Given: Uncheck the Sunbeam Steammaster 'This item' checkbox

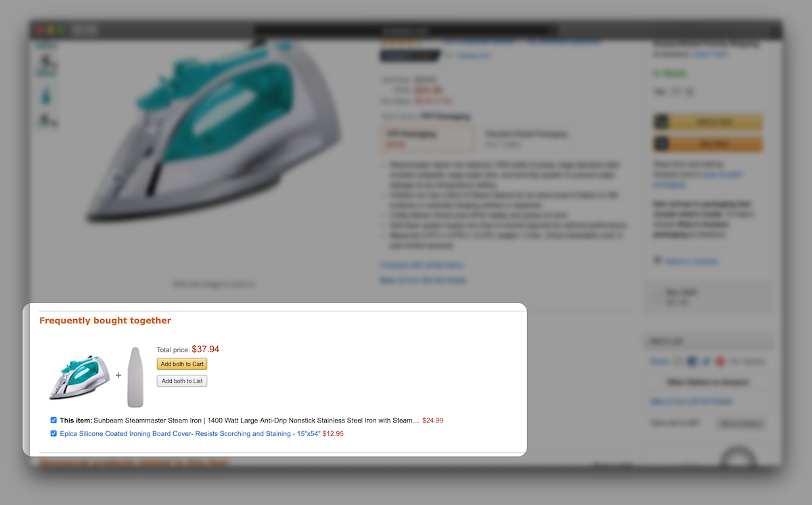Looking at the screenshot, I should coord(53,420).
